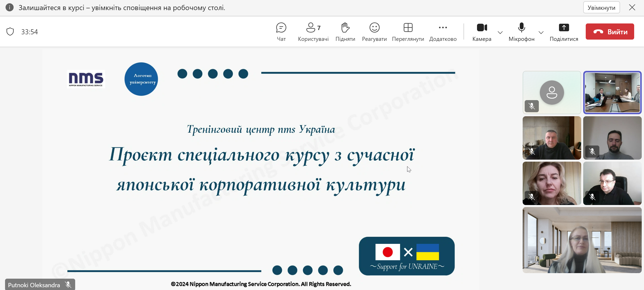Open the Реагувати reactions menu
The height and width of the screenshot is (290, 644).
[374, 32]
